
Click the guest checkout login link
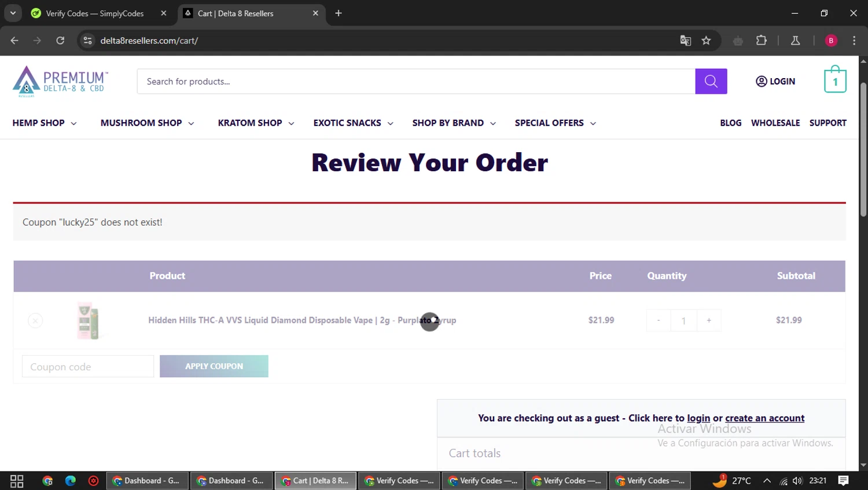point(698,418)
